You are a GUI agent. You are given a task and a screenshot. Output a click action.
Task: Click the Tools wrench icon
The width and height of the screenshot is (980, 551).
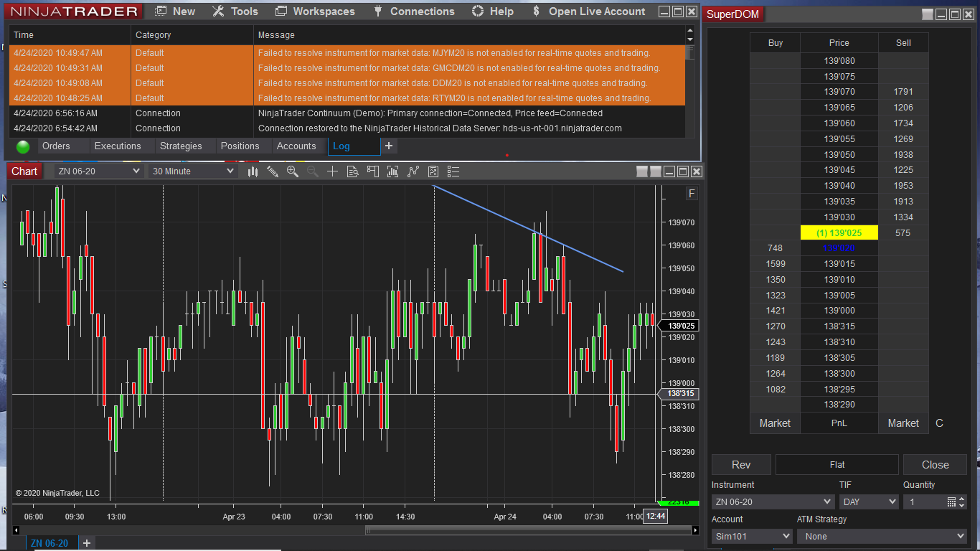tap(219, 11)
